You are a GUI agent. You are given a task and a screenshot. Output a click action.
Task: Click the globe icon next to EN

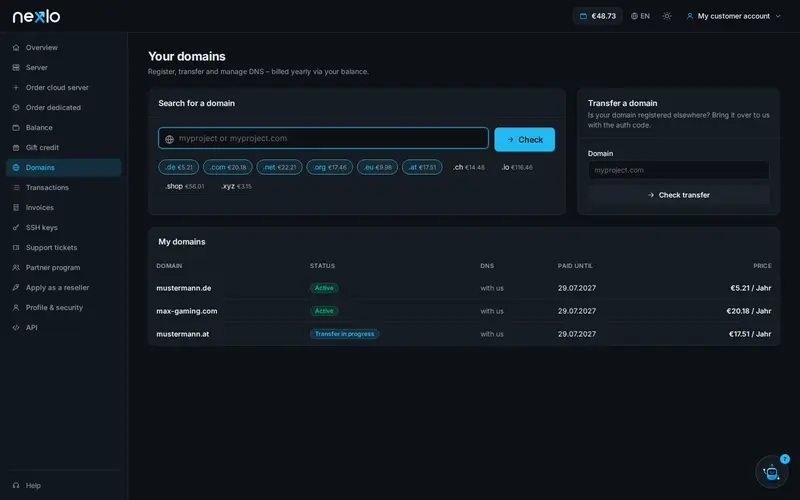point(634,16)
